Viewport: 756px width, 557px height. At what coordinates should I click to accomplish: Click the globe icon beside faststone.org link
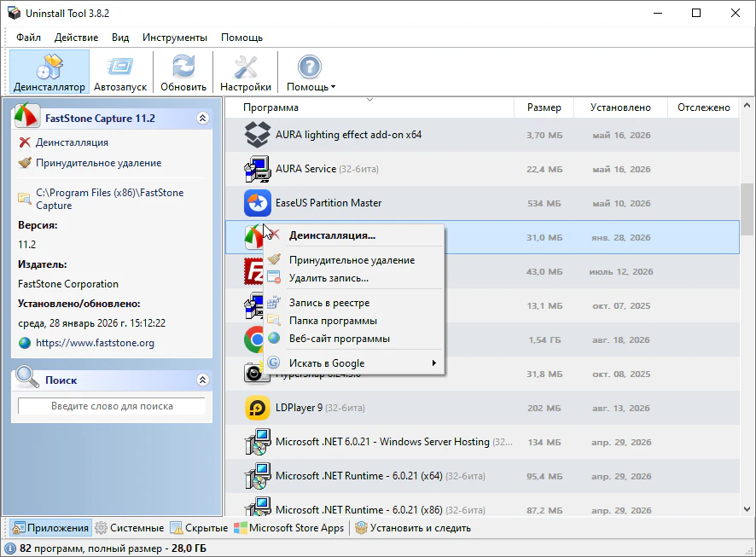click(25, 343)
